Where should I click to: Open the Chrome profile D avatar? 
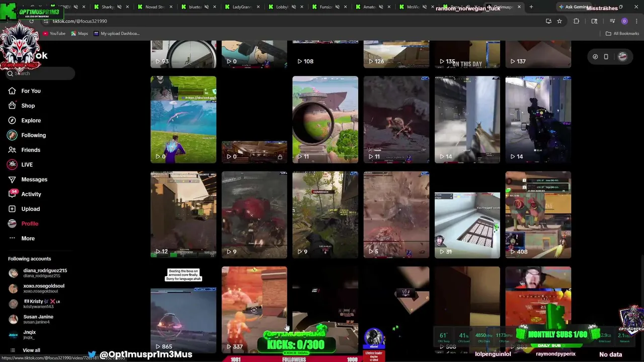(624, 21)
